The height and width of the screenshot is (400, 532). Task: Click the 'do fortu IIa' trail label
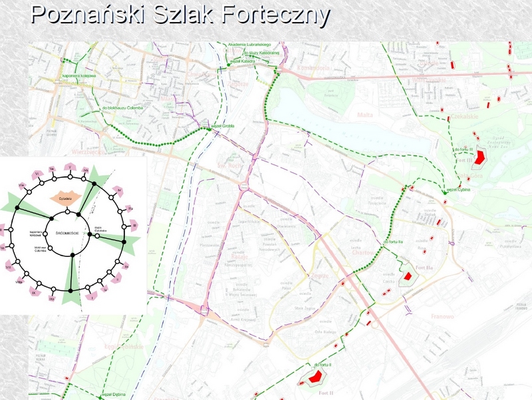(396, 242)
